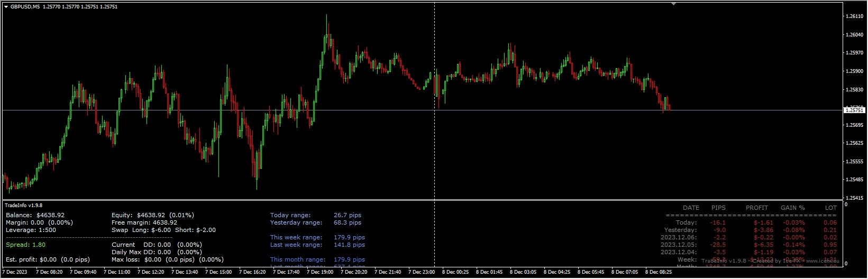Image resolution: width=868 pixels, height=279 pixels.
Task: Click the Current DD: 0.00 line
Action: (x=157, y=245)
